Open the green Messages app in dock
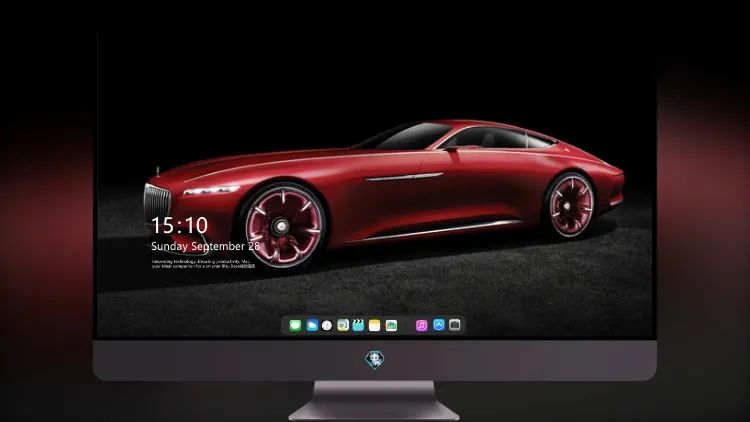 (295, 325)
